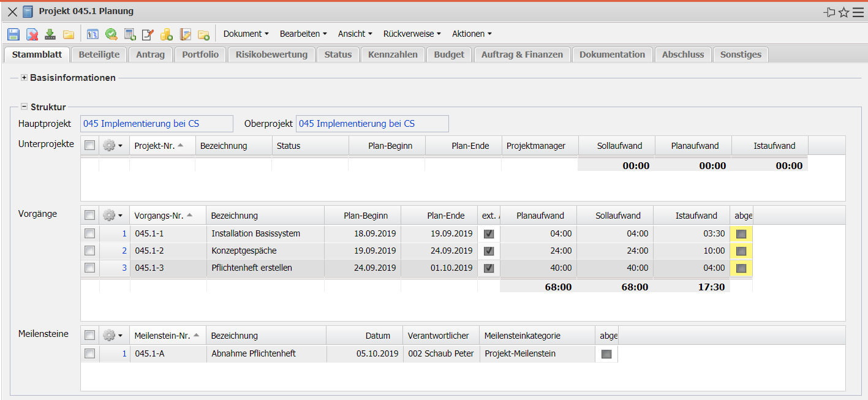Open the Budget tab
This screenshot has width=868, height=400.
tap(449, 55)
